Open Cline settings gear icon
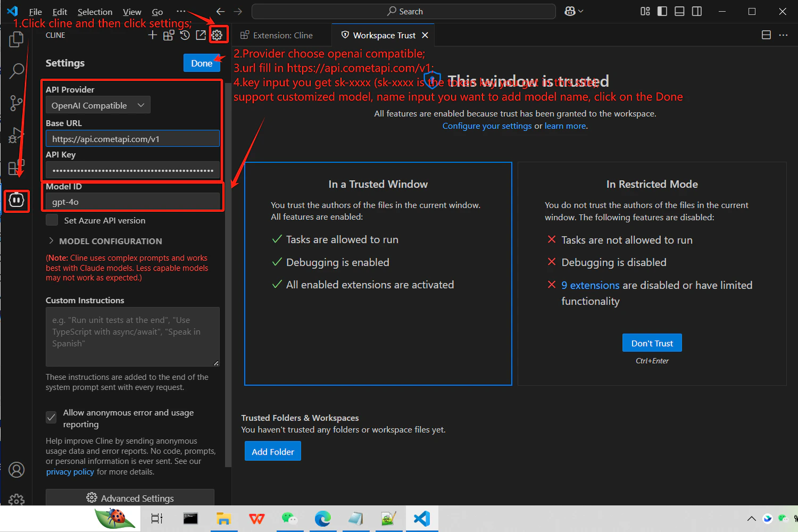This screenshot has height=532, width=798. [x=217, y=35]
